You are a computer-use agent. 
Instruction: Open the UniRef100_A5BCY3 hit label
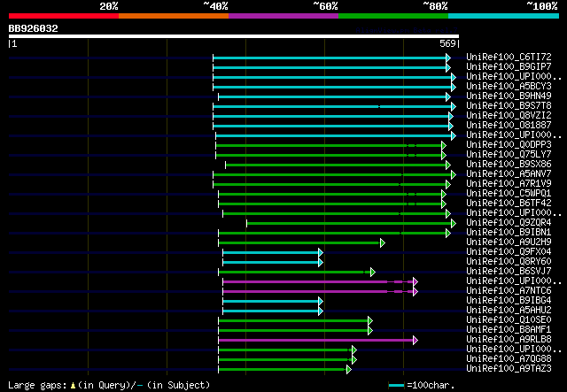[x=509, y=87]
